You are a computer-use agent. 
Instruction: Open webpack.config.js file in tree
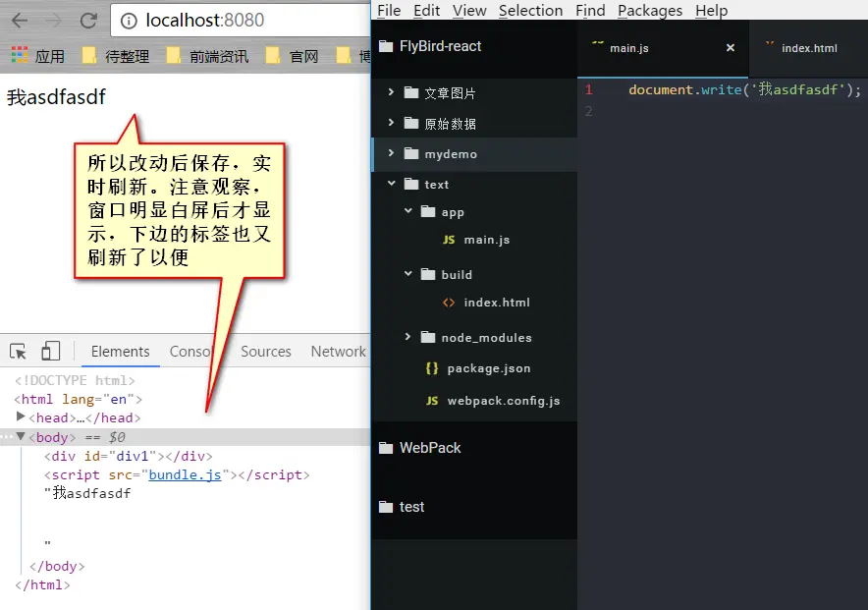[504, 401]
